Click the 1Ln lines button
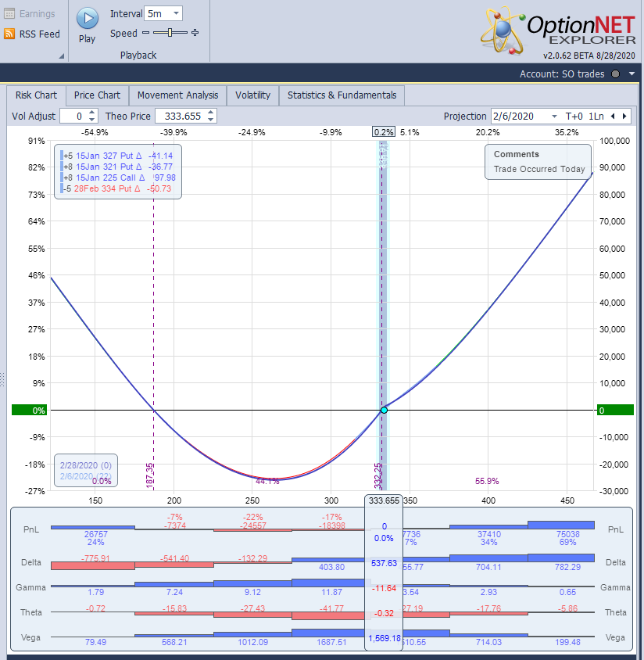This screenshot has height=660, width=644. tap(596, 117)
